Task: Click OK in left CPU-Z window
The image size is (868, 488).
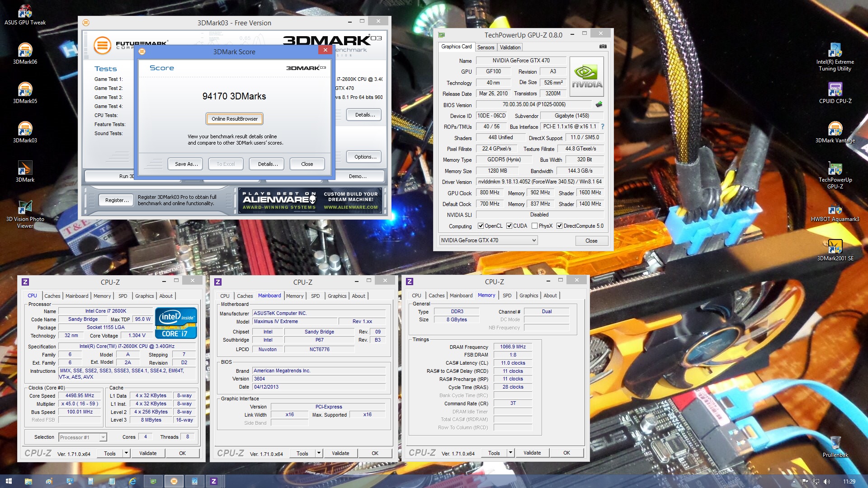Action: pos(182,453)
